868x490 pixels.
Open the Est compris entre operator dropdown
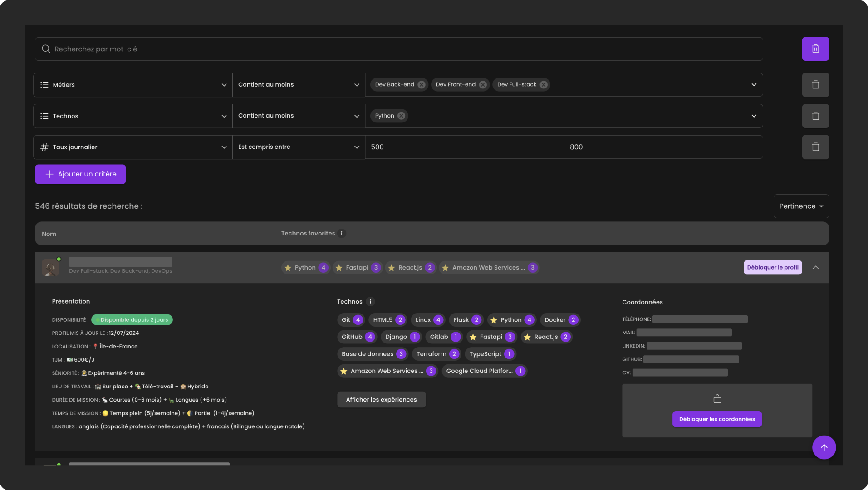299,147
